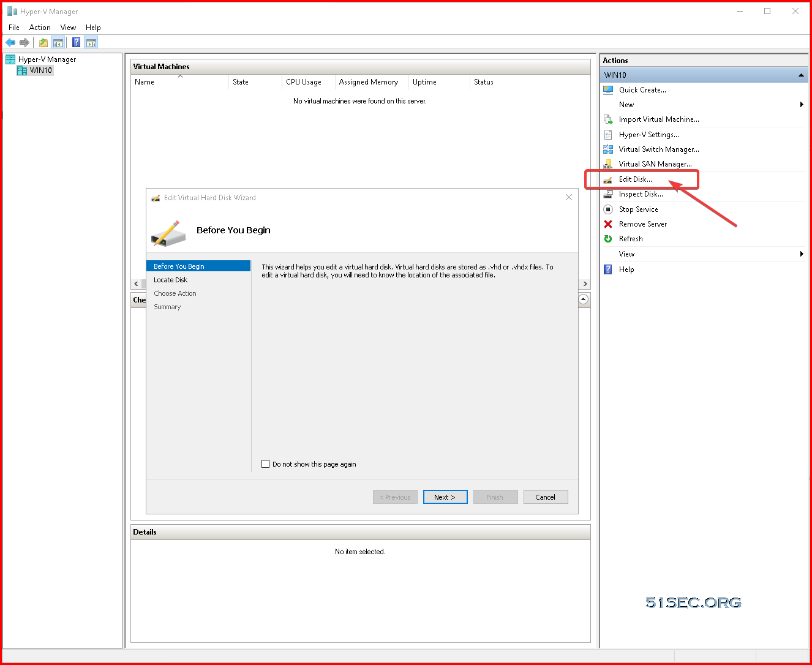Image resolution: width=812 pixels, height=665 pixels.
Task: Click the Help icon in Actions pane
Action: pyautogui.click(x=608, y=269)
